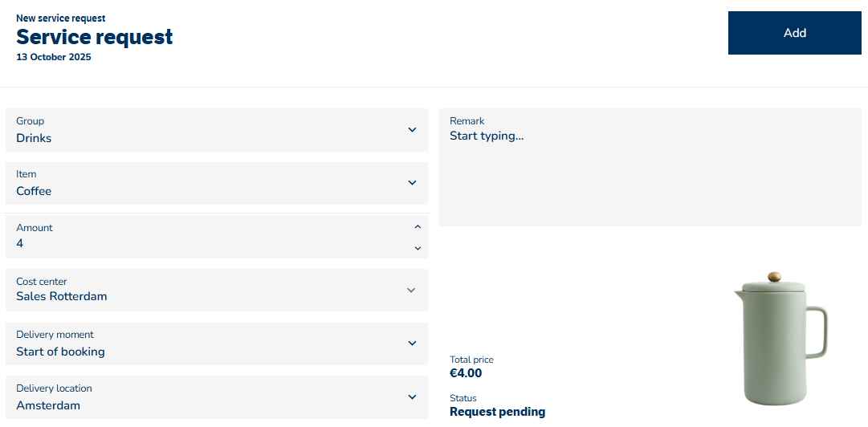Click the Cost center chevron icon
The image size is (868, 427).
pyautogui.click(x=412, y=290)
